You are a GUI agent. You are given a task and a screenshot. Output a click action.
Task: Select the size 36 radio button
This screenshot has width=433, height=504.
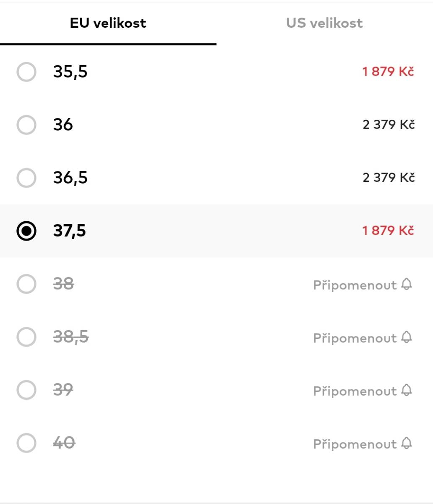click(x=26, y=125)
